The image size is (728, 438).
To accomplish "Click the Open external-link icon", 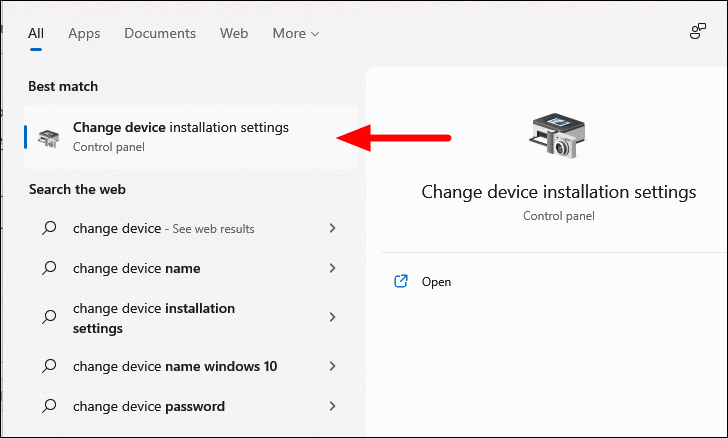I will 401,281.
